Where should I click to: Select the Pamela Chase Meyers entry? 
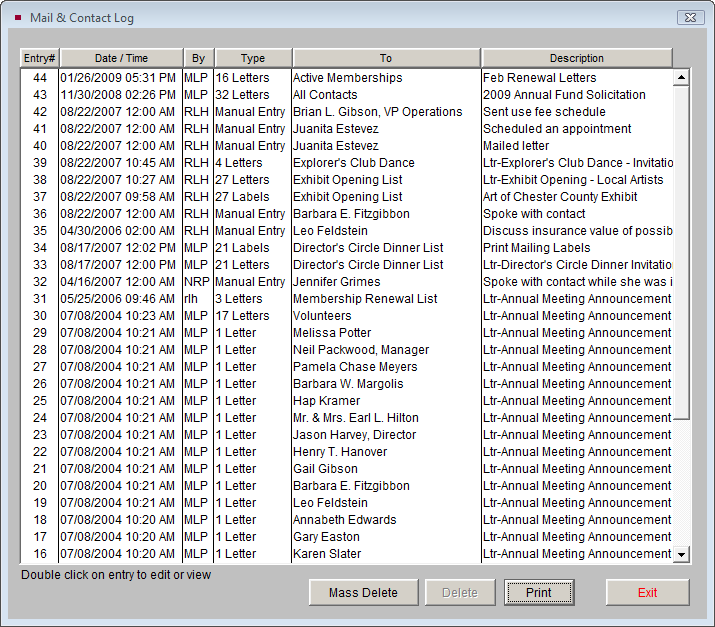click(x=347, y=367)
